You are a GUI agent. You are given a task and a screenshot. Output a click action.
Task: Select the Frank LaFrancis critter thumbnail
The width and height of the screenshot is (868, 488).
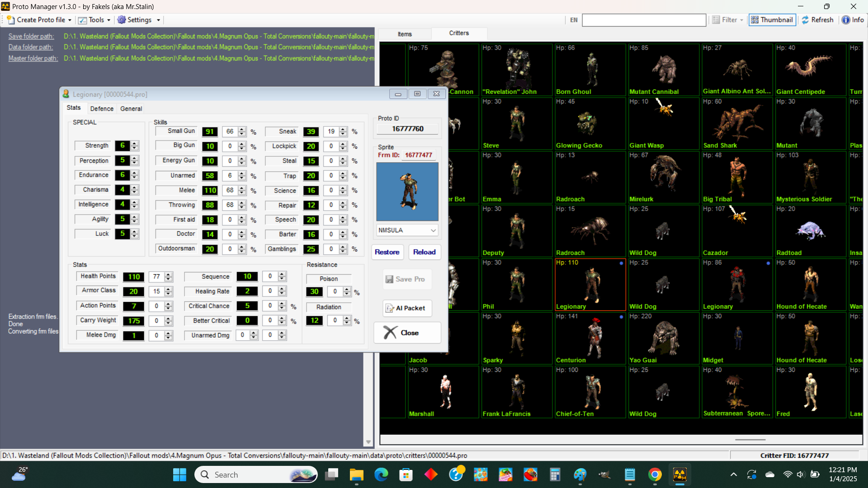[517, 392]
